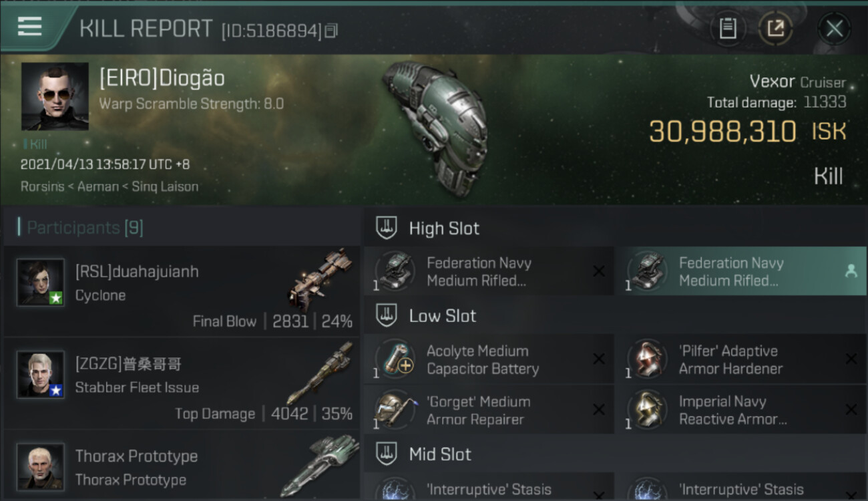Open the Thorax Prototype participant entry
Screen dimensions: 868x501
click(182, 467)
